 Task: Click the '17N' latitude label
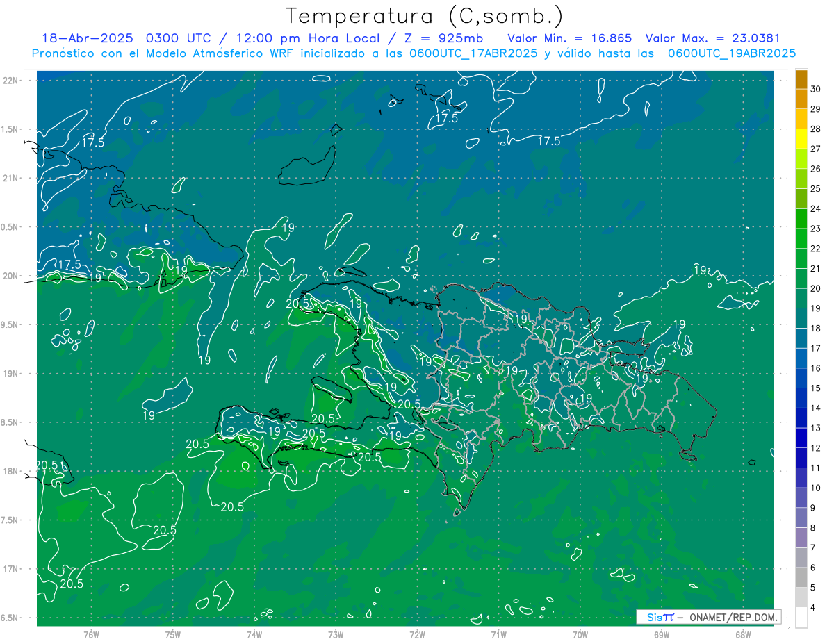click(x=10, y=569)
